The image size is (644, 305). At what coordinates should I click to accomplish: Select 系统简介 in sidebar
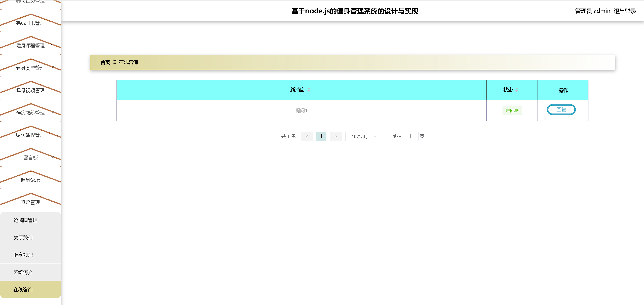point(23,273)
